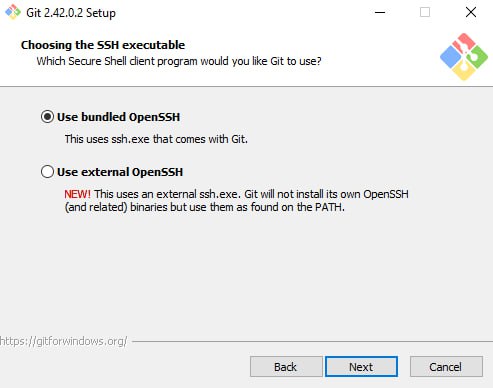Click the "external ssh.exe" description line

[x=236, y=194]
